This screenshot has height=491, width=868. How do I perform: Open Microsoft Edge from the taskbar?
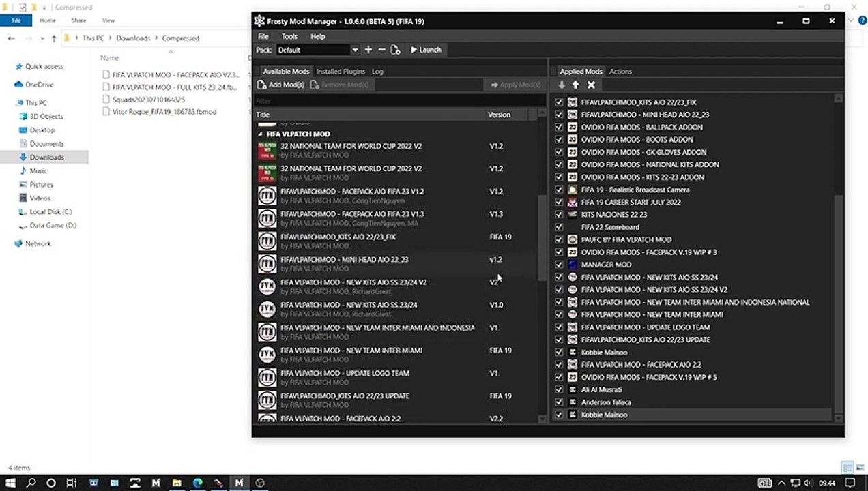click(x=197, y=483)
